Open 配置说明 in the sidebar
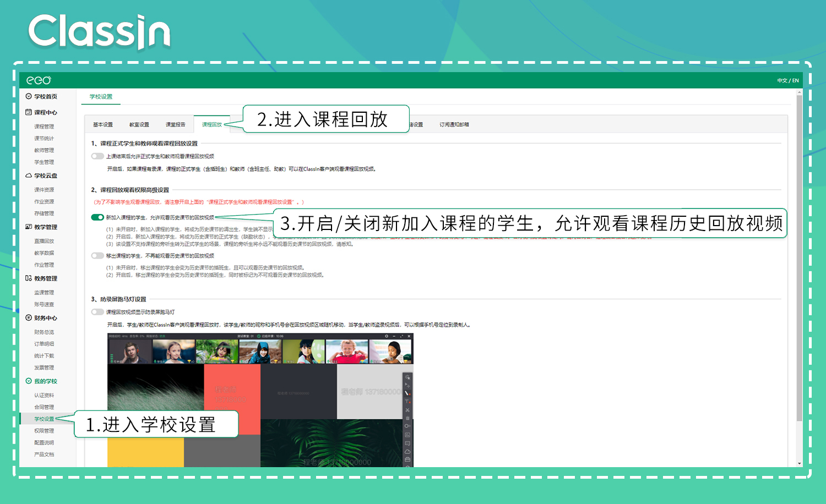826x504 pixels. tap(44, 443)
